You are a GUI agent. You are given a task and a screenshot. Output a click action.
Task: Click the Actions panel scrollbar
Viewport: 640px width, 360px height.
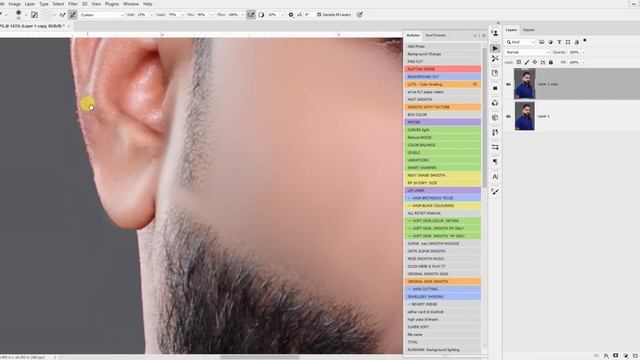[484, 118]
